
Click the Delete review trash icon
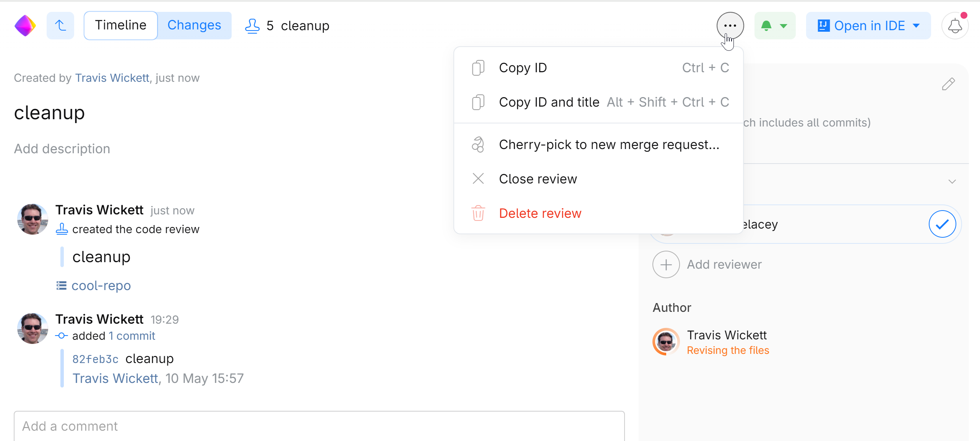[x=478, y=213]
